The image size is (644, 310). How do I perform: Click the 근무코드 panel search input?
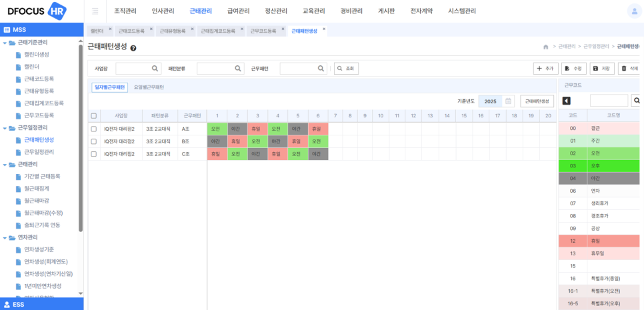(x=609, y=101)
